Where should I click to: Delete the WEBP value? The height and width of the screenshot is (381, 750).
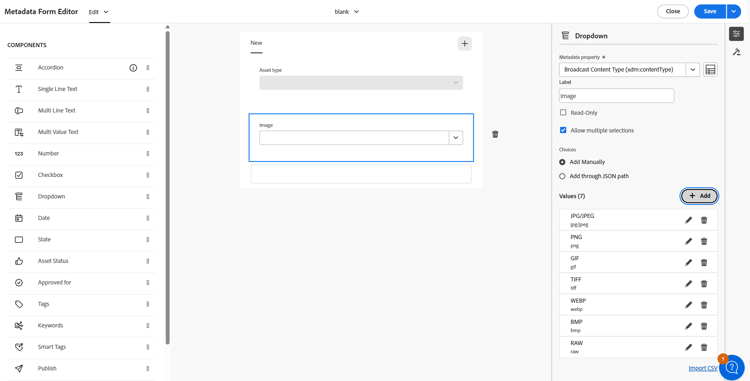coord(704,305)
